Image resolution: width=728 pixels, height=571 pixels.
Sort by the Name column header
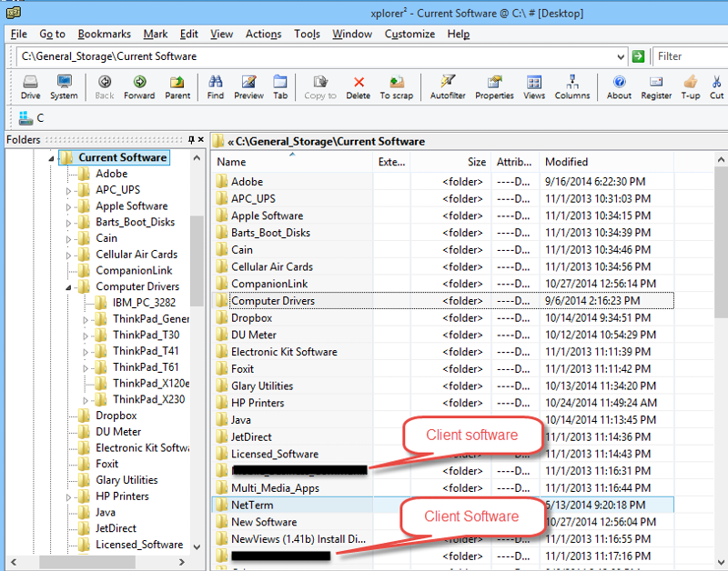click(x=292, y=162)
